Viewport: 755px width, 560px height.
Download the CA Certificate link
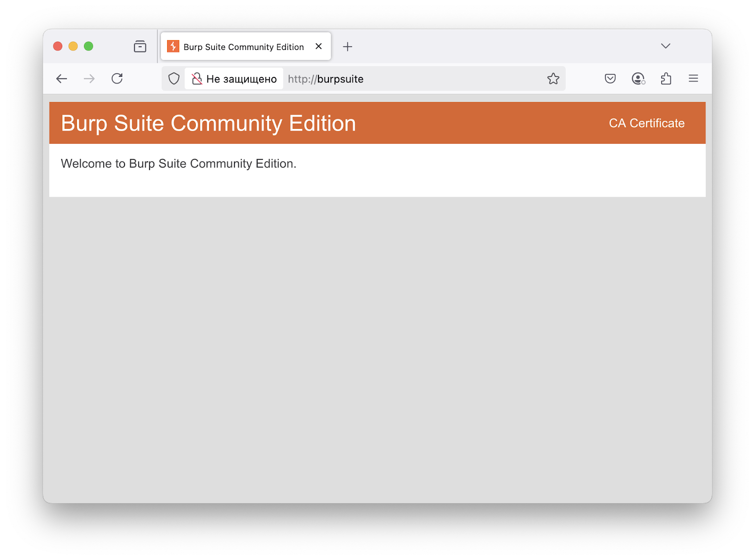pos(646,123)
